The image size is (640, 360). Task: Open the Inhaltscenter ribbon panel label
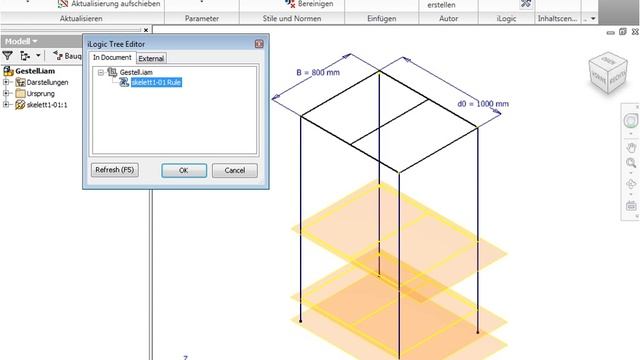557,18
